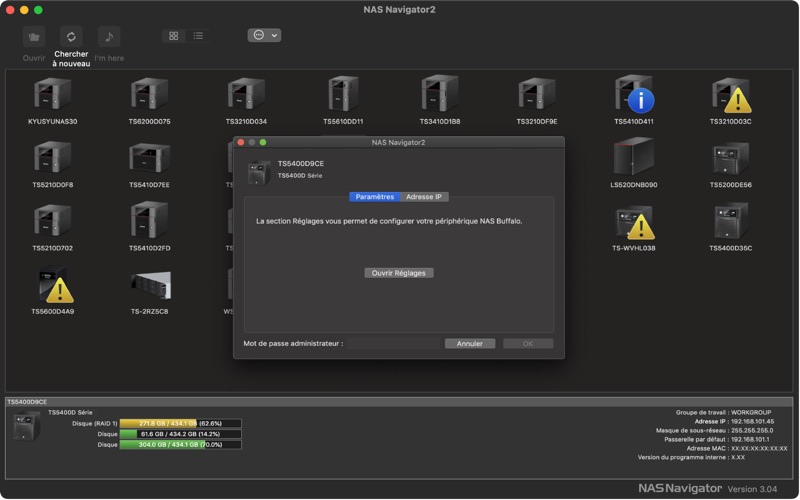Click the Ouvrir folder toolbar icon
This screenshot has width=800, height=500.
pyautogui.click(x=34, y=37)
